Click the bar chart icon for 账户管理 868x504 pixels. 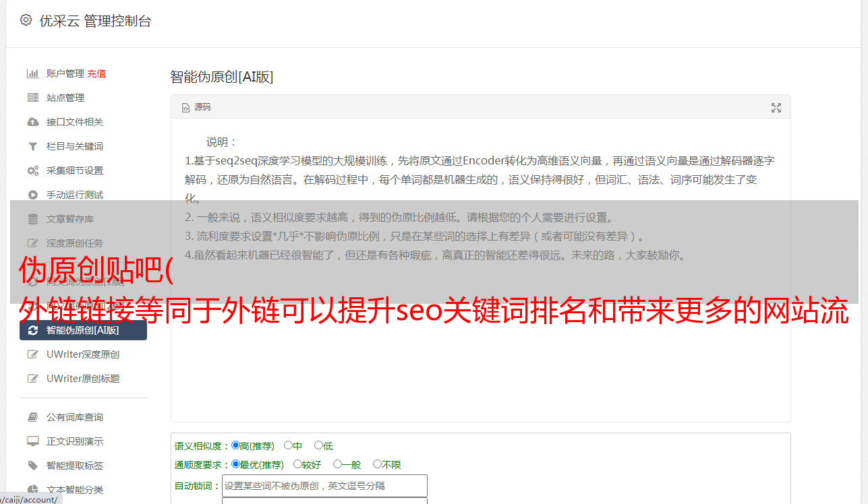coord(32,73)
